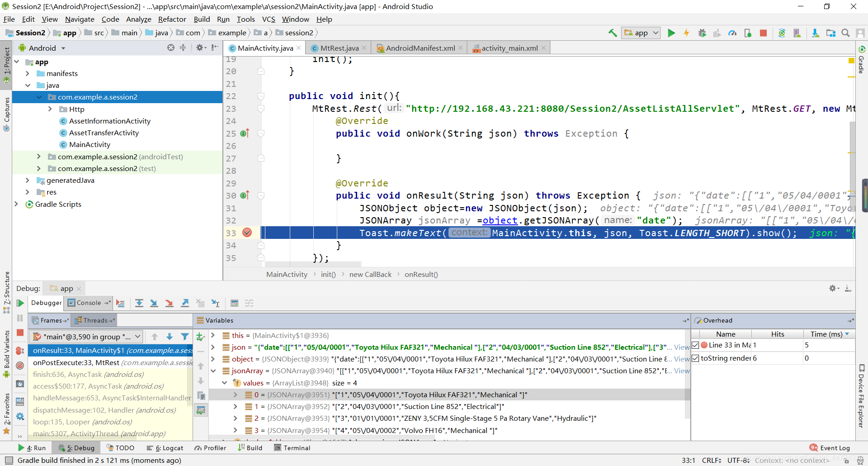Close the MainActivity.java tab
The height and width of the screenshot is (466, 868).
tap(298, 48)
